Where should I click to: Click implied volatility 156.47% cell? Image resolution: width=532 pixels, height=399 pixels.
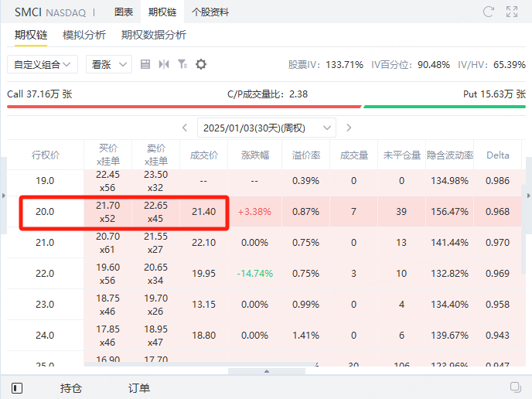449,212
